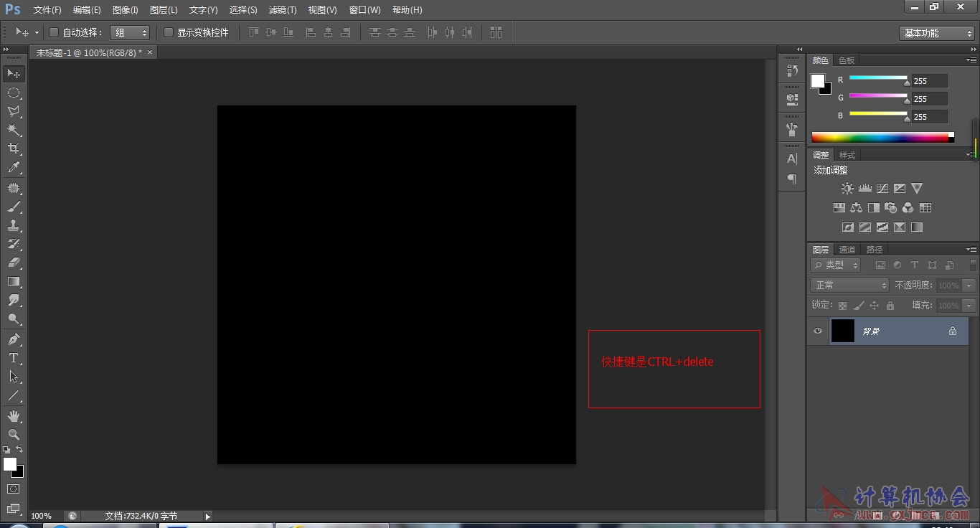980x528 pixels.
Task: Close the 未标题-1 document tab
Action: (x=150, y=52)
